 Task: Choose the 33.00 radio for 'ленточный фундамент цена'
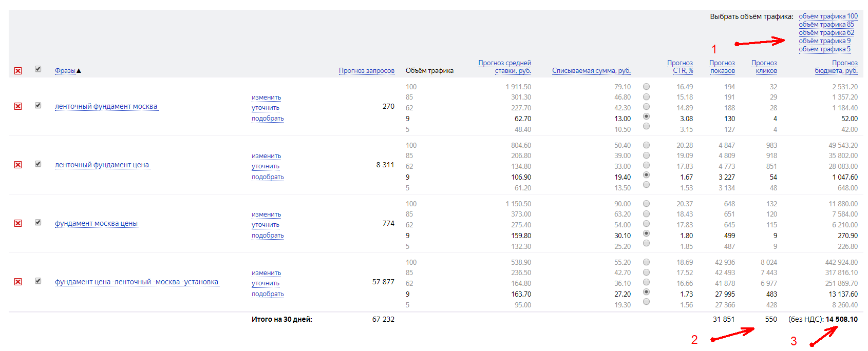646,165
